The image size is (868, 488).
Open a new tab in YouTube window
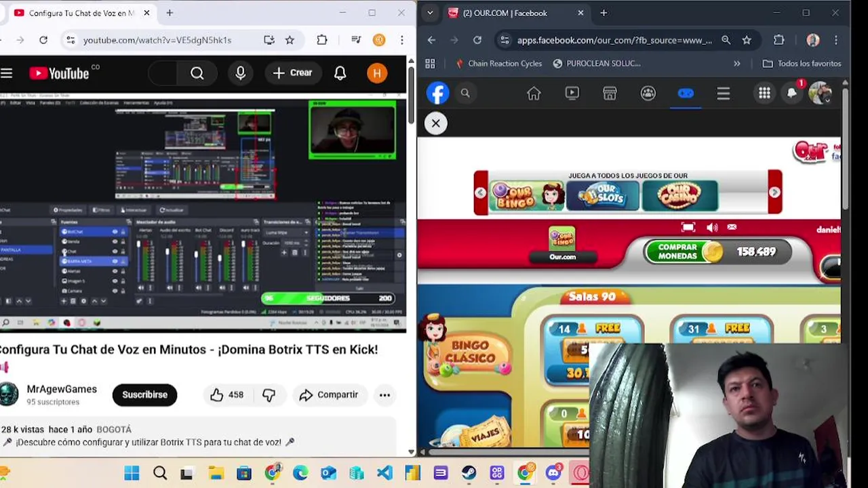pyautogui.click(x=170, y=13)
